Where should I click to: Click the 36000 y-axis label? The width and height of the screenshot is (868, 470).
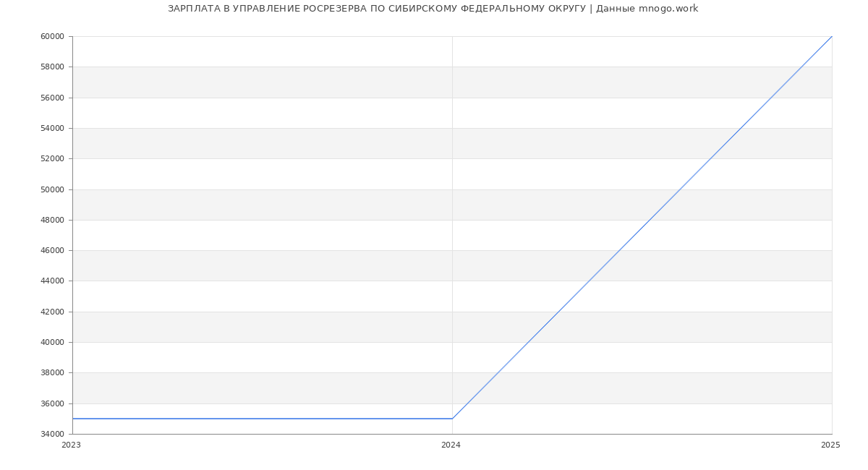[x=52, y=404]
